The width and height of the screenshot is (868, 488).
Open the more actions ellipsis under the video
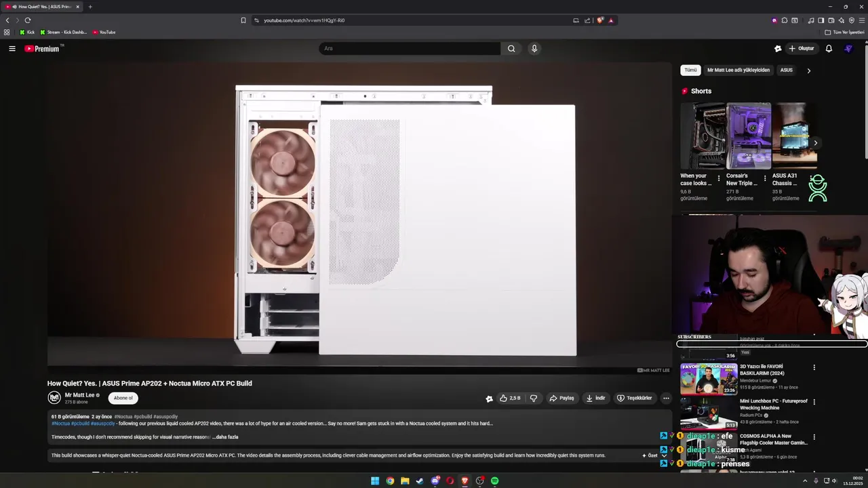pyautogui.click(x=666, y=399)
